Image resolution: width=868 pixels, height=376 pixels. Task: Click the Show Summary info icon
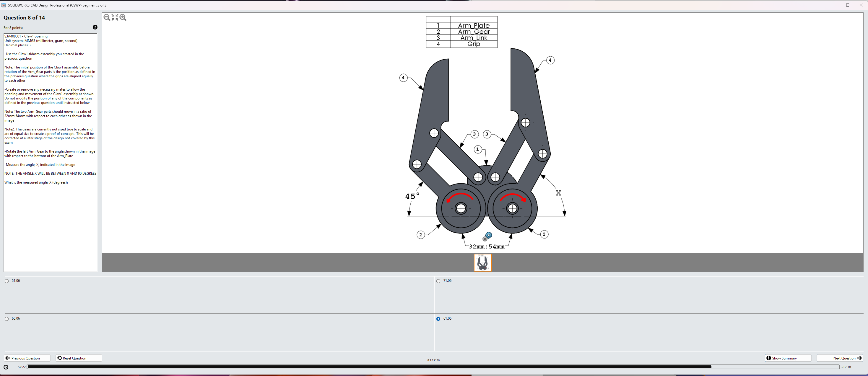click(x=769, y=358)
